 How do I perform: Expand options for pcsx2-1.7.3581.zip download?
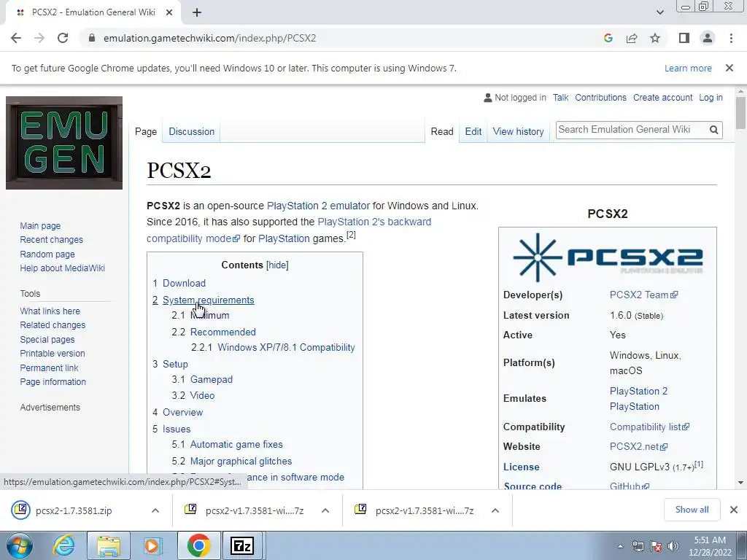tap(155, 510)
